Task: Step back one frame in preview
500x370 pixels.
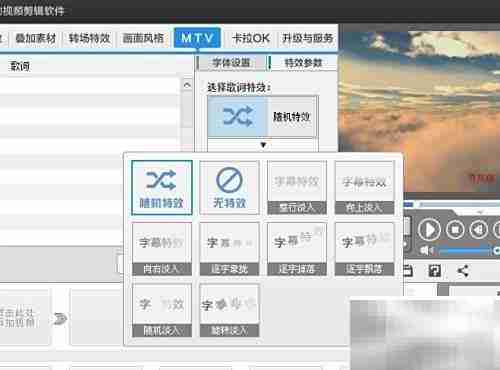Action: pyautogui.click(x=478, y=230)
